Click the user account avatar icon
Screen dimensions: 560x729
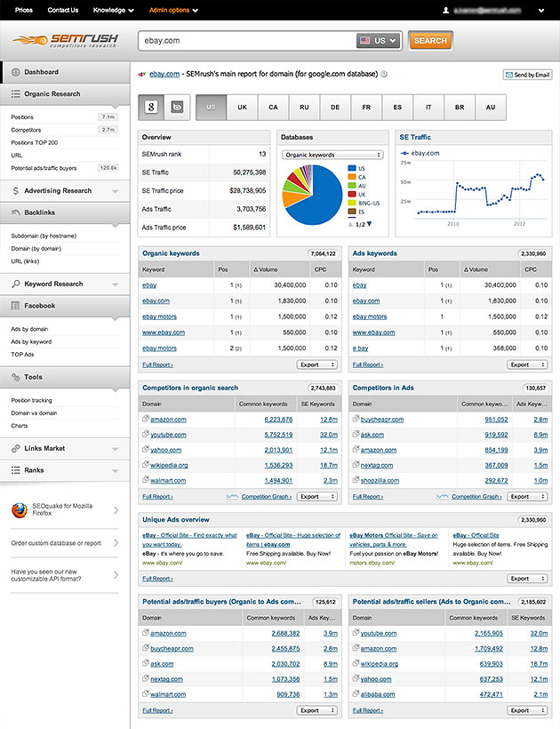point(445,11)
